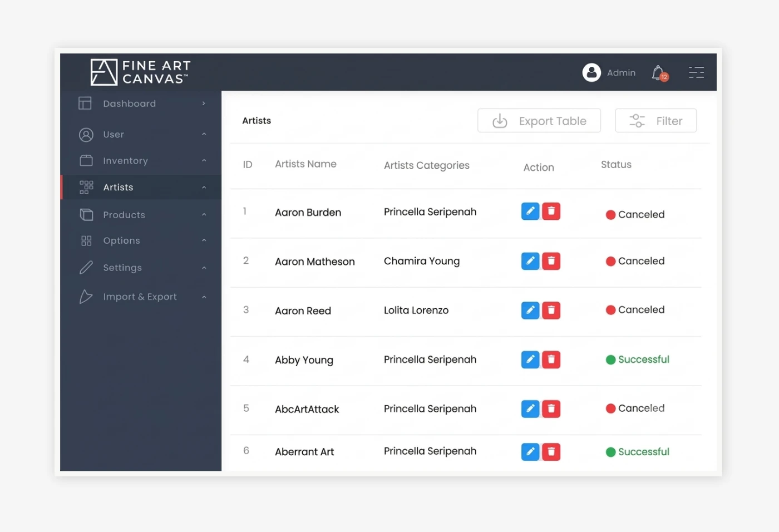Viewport: 779px width, 532px height.
Task: Delete Aaron Reed with the trash icon
Action: coord(551,310)
